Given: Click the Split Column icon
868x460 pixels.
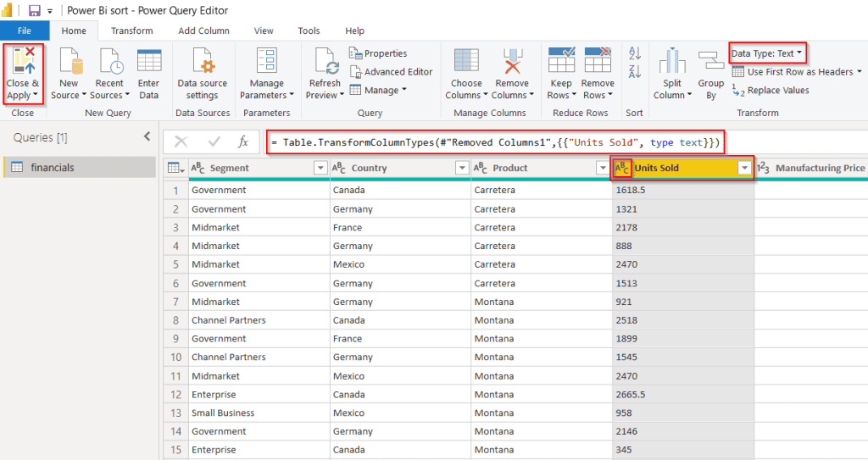Looking at the screenshot, I should point(672,60).
